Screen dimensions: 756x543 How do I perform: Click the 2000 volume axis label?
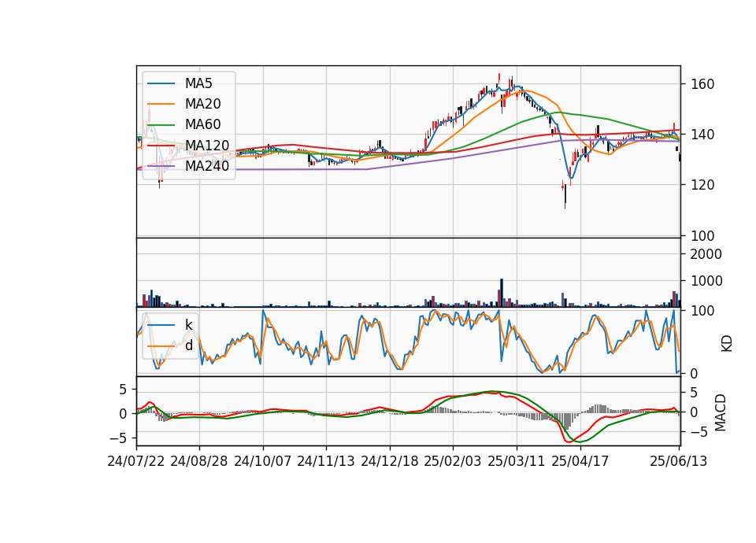(706, 254)
